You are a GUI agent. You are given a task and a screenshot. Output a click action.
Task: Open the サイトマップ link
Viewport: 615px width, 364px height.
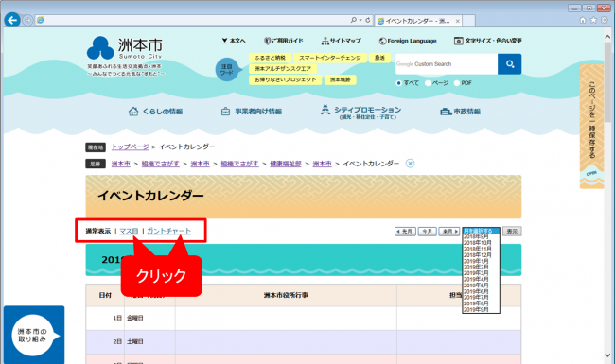pyautogui.click(x=341, y=41)
